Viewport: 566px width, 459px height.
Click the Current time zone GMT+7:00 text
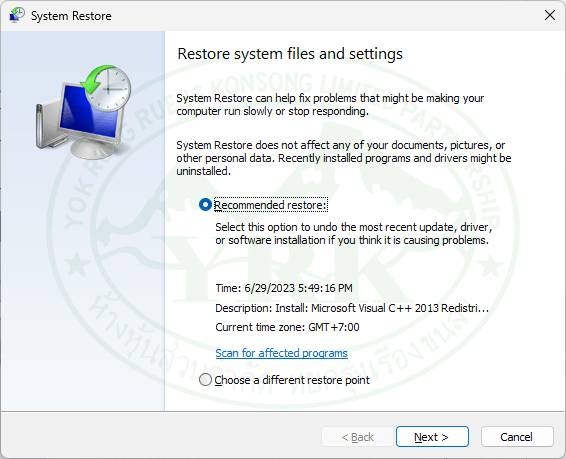click(287, 327)
